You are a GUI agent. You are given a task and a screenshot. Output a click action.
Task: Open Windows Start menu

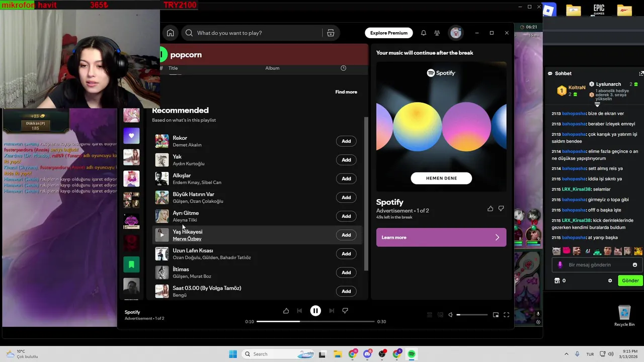(233, 354)
